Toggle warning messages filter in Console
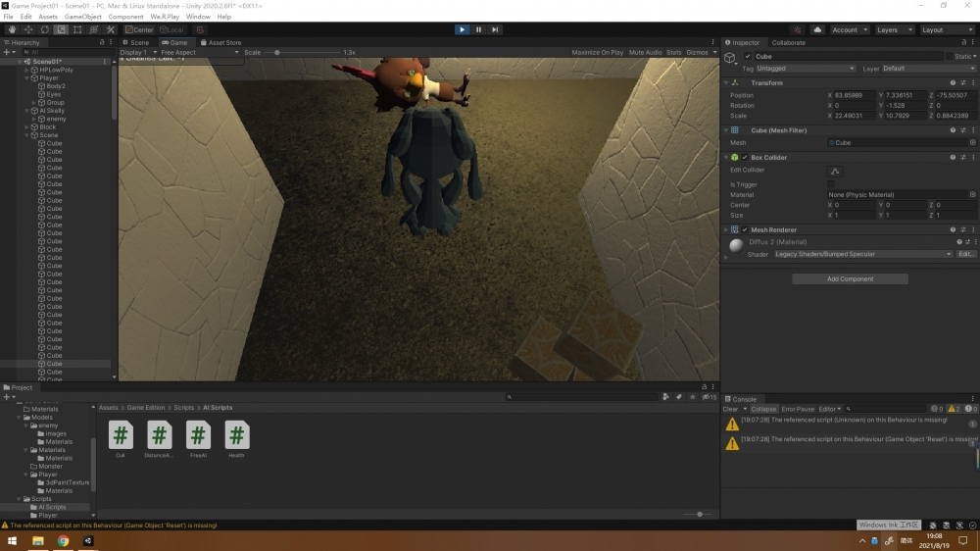This screenshot has height=551, width=980. (x=954, y=409)
